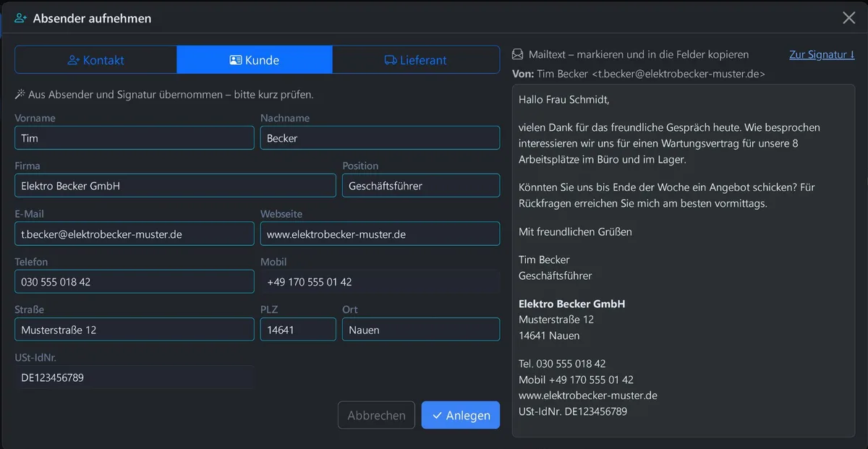Viewport: 868px width, 449px height.
Task: Click Mit freundlichen Grüßen in the mail text
Action: [x=575, y=231]
